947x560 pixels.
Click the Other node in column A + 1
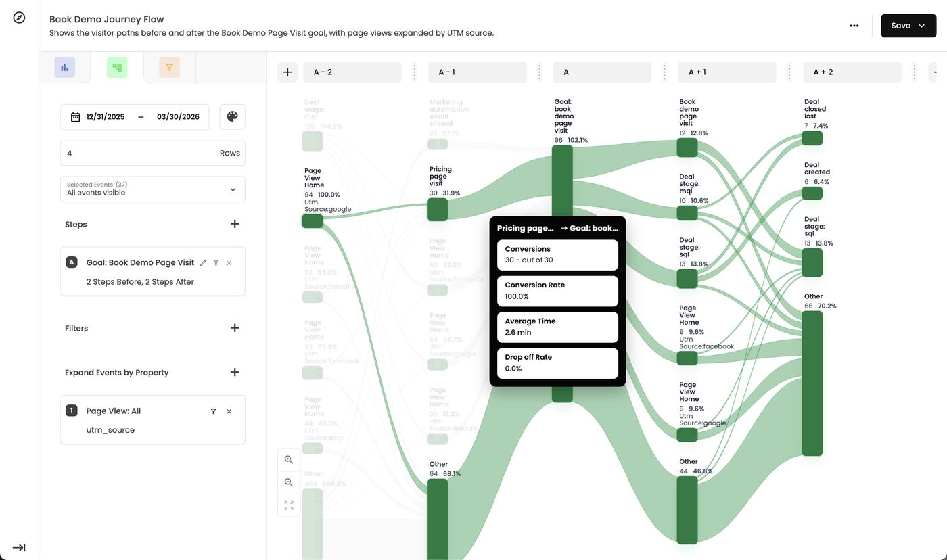pyautogui.click(x=687, y=510)
